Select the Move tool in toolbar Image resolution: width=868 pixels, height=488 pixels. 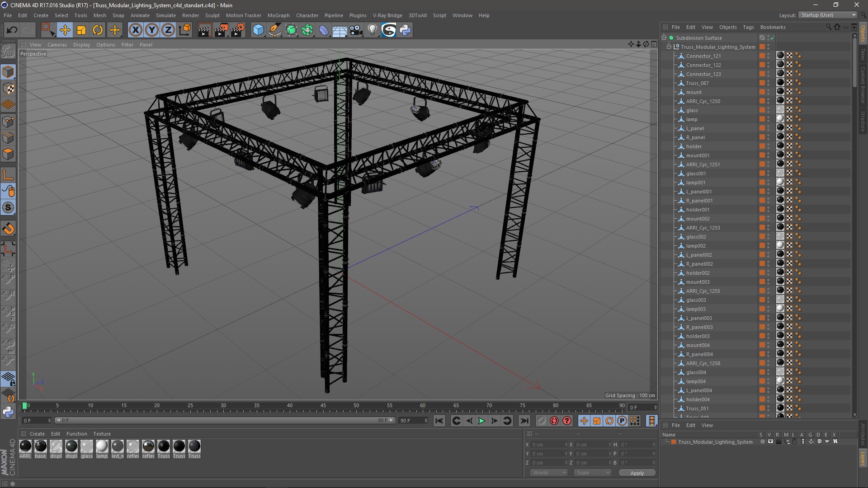(x=65, y=30)
